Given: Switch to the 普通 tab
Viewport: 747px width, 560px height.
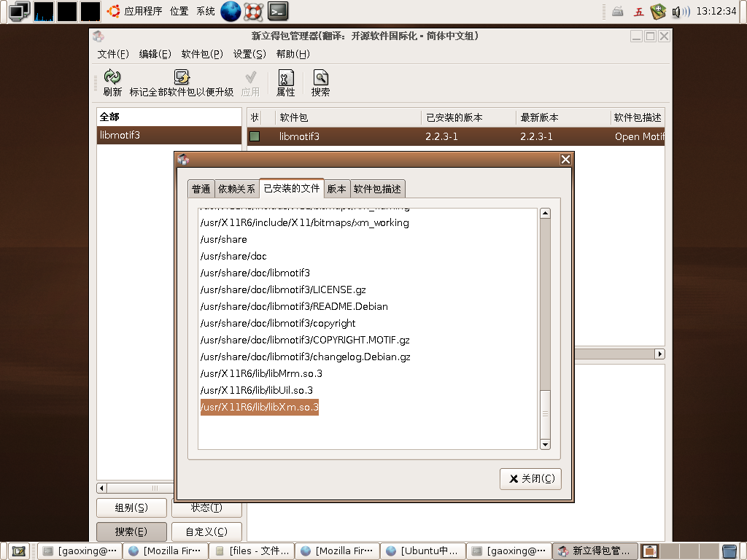Looking at the screenshot, I should click(x=201, y=189).
